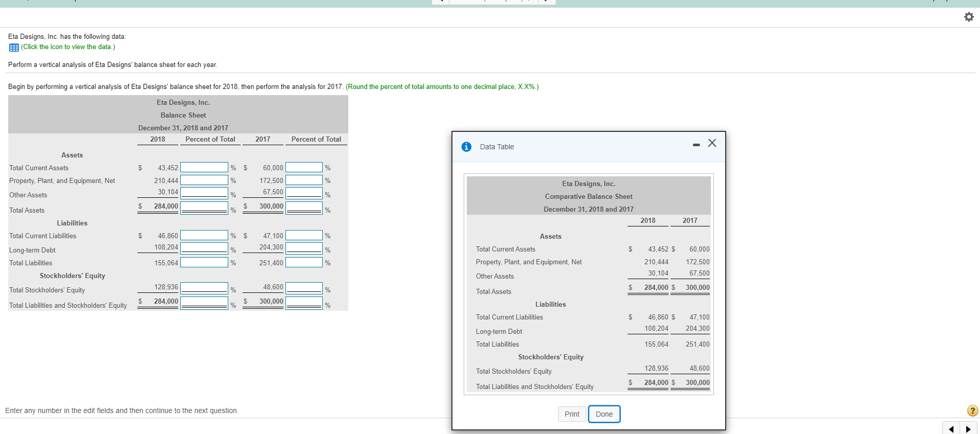Select 2018 Other Assets percent field
Viewport: 980px width, 434px height.
204,193
